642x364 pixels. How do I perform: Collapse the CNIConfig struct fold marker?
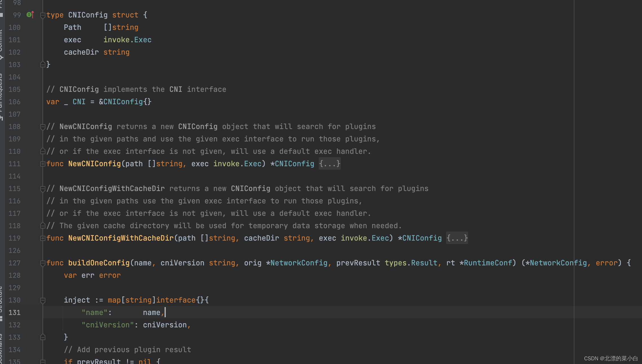(x=43, y=15)
